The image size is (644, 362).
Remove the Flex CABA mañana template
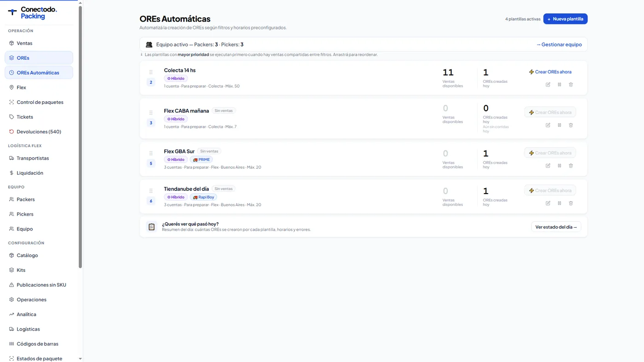click(571, 125)
